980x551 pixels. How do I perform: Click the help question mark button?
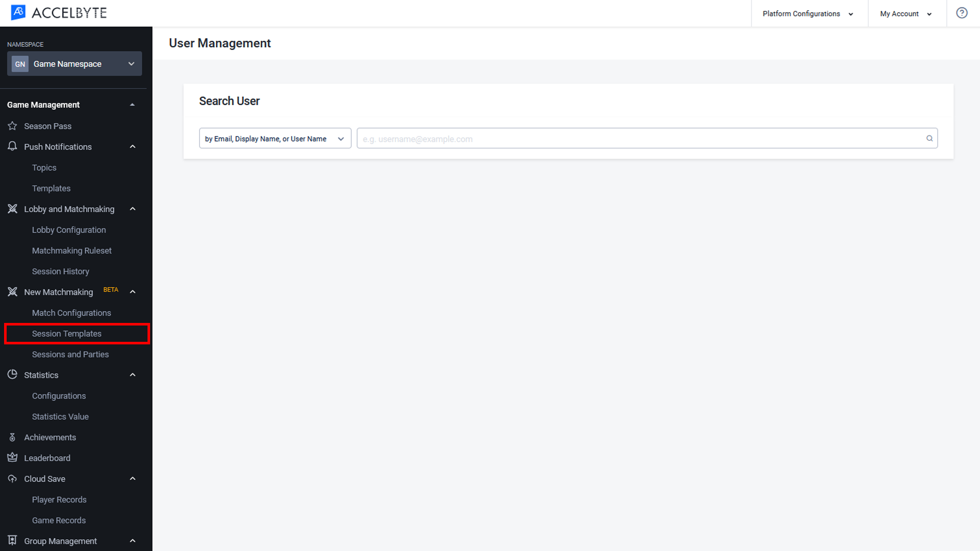pyautogui.click(x=962, y=13)
